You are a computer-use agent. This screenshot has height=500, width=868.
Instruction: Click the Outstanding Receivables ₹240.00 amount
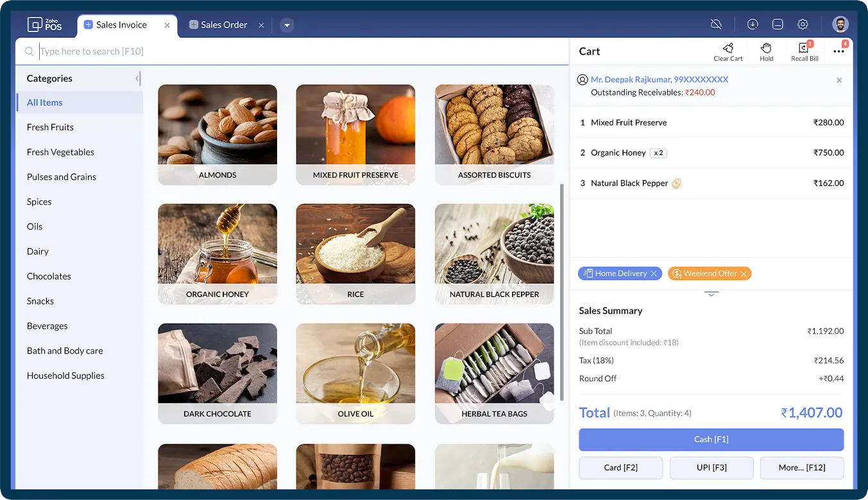(700, 92)
